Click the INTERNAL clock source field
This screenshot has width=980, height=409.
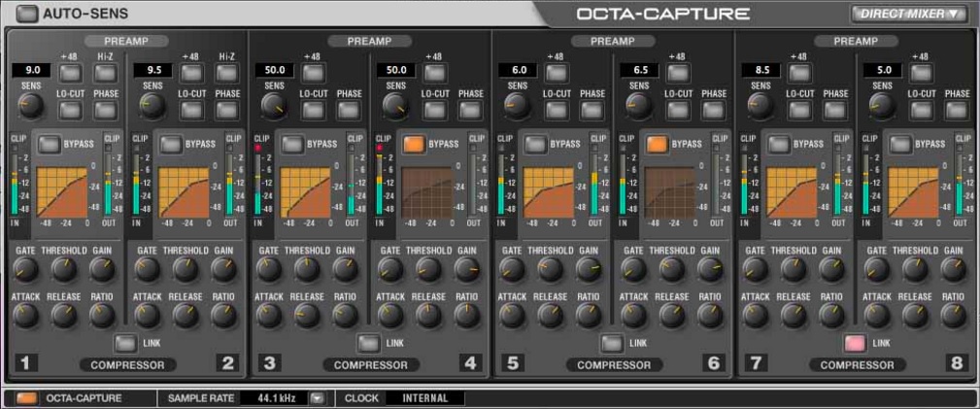coord(425,397)
